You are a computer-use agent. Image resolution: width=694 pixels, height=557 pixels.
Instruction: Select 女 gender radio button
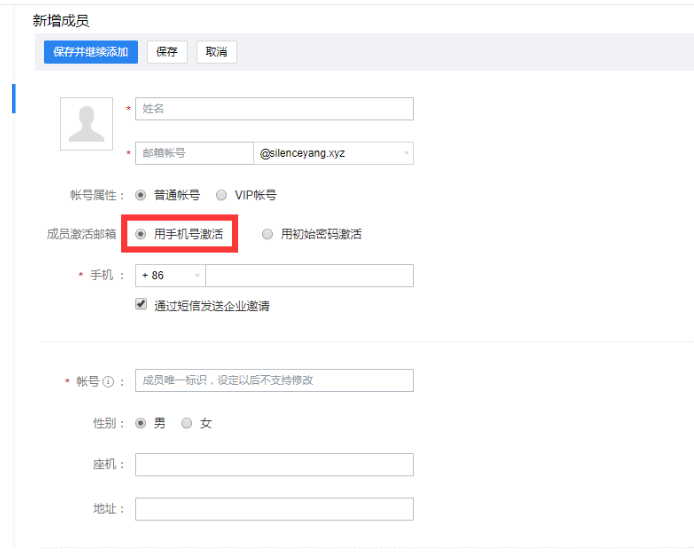point(187,423)
